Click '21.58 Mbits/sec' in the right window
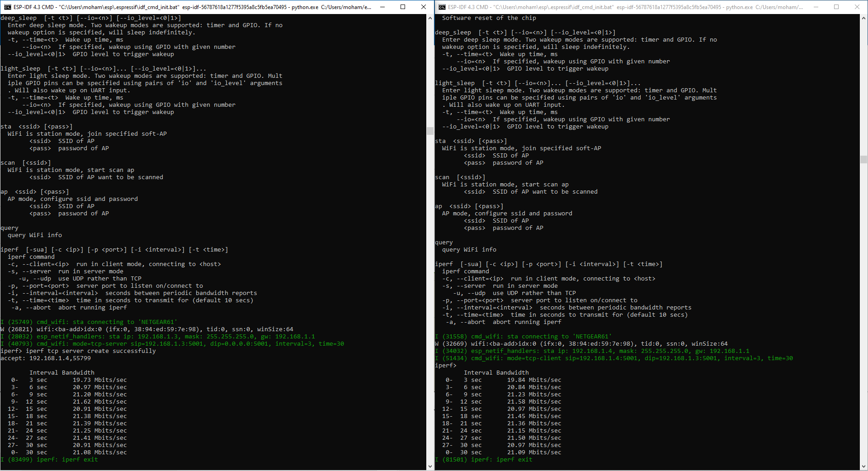868x471 pixels. [534, 402]
